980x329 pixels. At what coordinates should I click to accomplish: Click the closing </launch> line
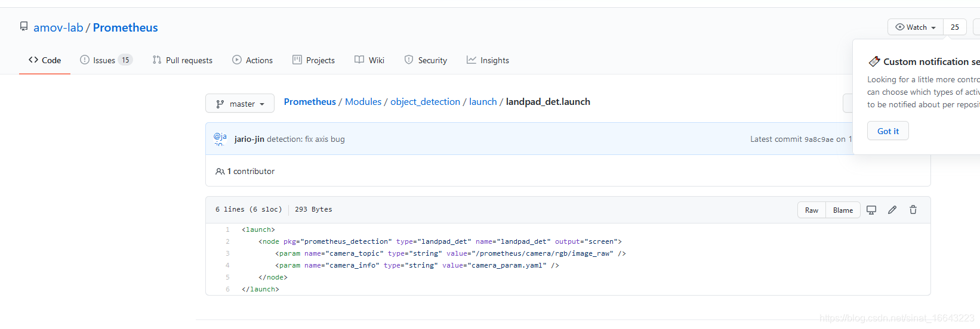[x=260, y=289]
